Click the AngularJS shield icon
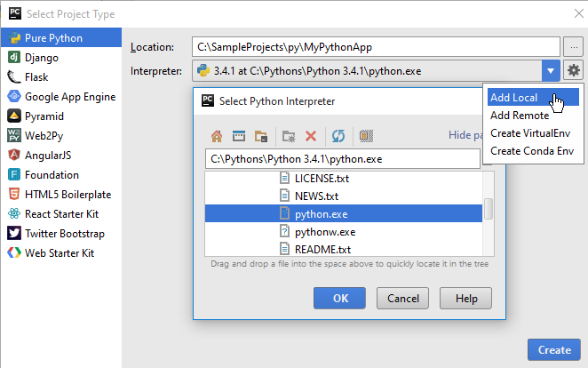The height and width of the screenshot is (368, 588). coord(14,155)
